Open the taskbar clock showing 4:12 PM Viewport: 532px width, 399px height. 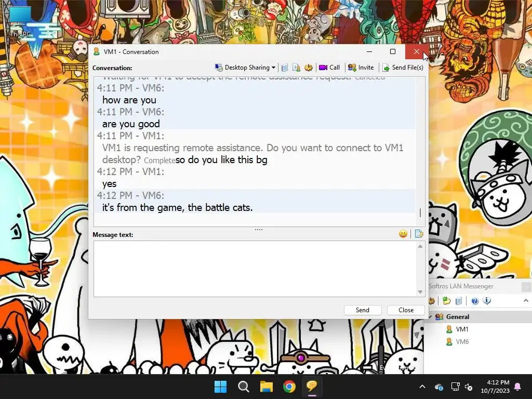pyautogui.click(x=495, y=387)
